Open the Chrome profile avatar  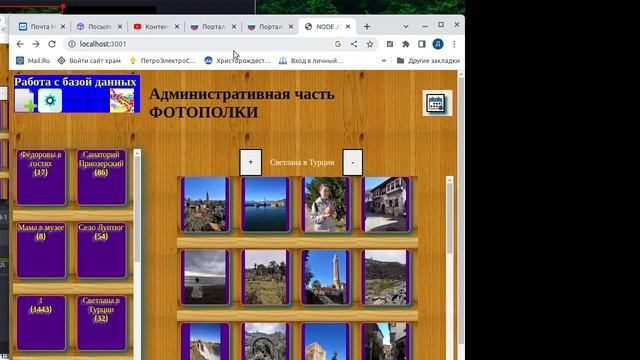438,44
